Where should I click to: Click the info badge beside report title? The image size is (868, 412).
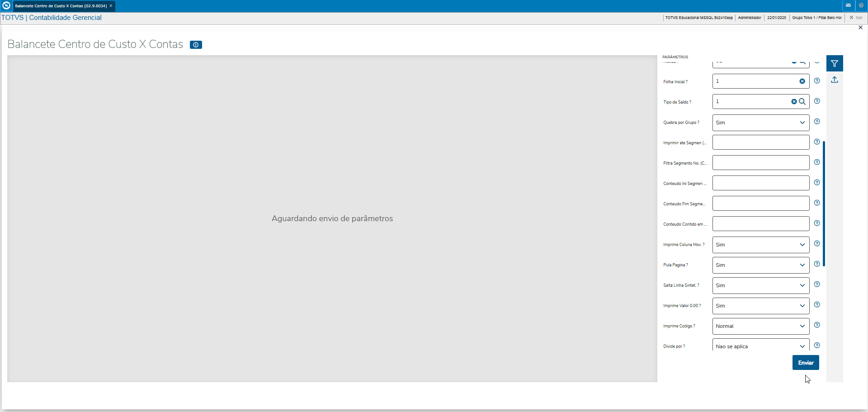coord(196,45)
